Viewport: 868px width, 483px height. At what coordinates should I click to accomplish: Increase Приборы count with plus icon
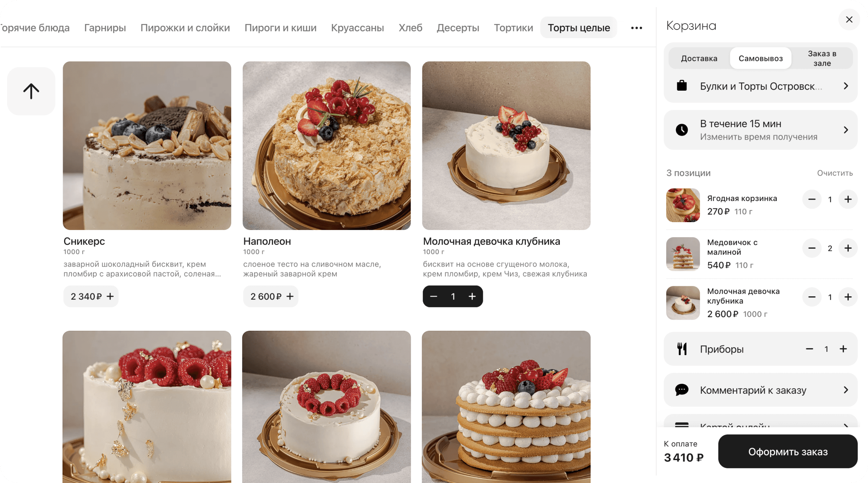843,349
